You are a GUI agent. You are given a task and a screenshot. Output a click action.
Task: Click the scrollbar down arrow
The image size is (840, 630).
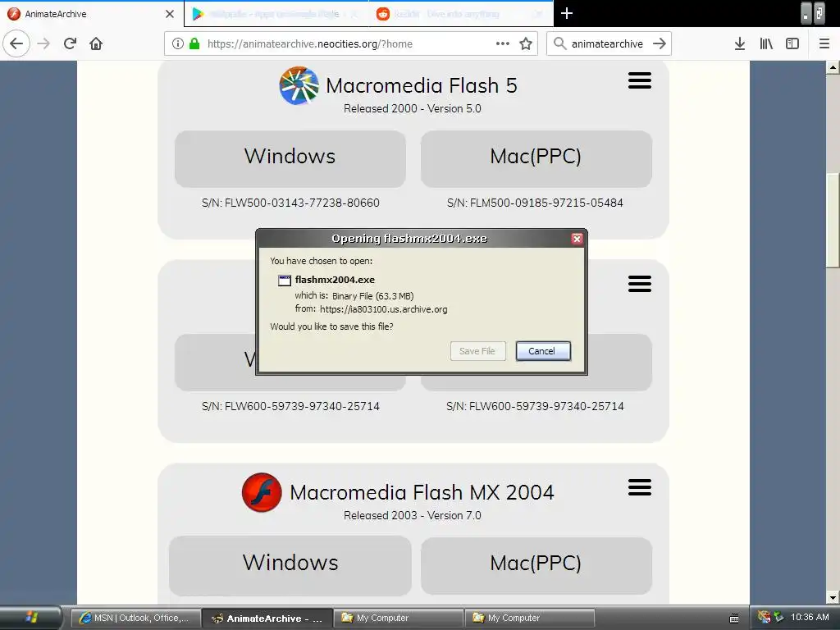coord(832,598)
